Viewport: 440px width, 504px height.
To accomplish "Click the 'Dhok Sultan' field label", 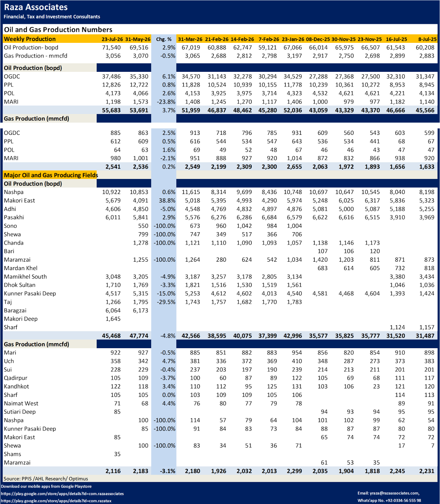I will [20, 285].
